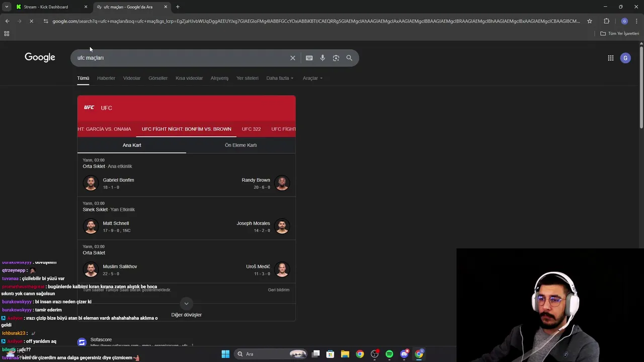Open the new tab button

178,7
